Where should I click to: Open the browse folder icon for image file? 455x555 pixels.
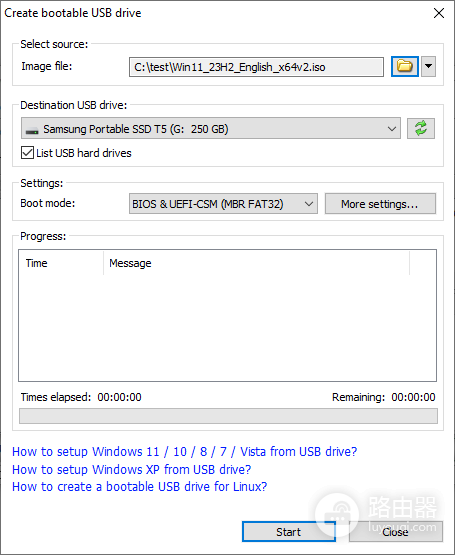tap(405, 66)
